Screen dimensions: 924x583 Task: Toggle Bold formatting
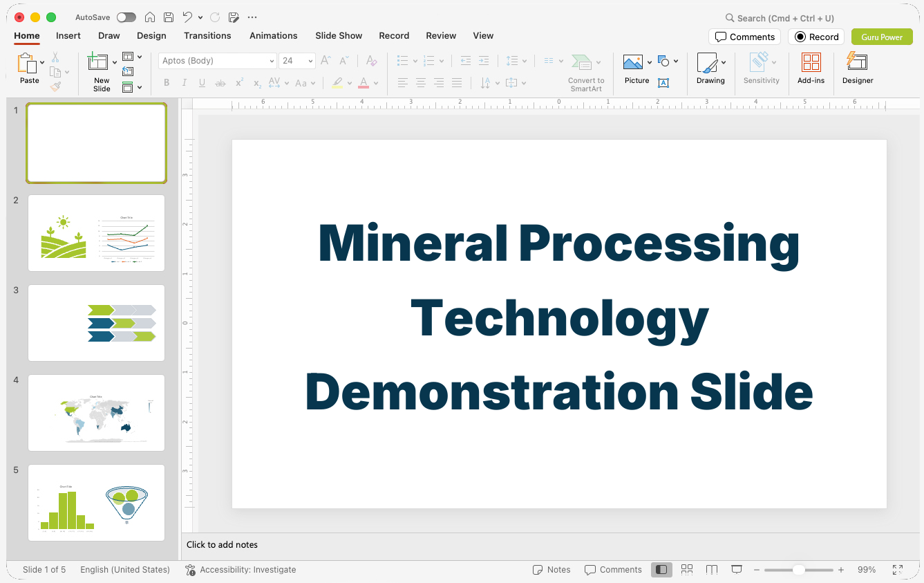pyautogui.click(x=167, y=83)
